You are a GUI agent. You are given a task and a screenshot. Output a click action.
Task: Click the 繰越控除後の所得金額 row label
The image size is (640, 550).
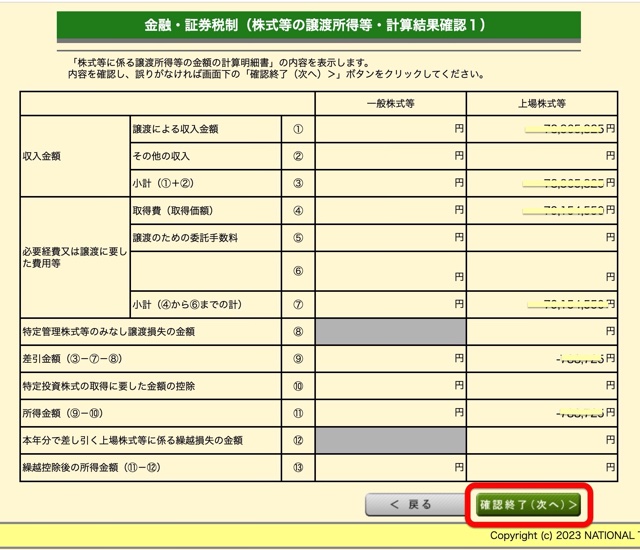click(x=90, y=466)
